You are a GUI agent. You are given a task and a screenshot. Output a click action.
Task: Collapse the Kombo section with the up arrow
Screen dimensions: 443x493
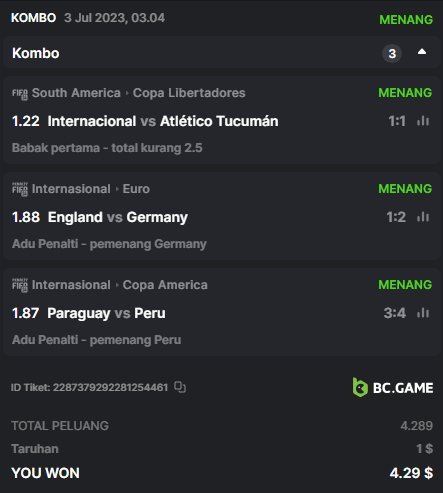422,52
